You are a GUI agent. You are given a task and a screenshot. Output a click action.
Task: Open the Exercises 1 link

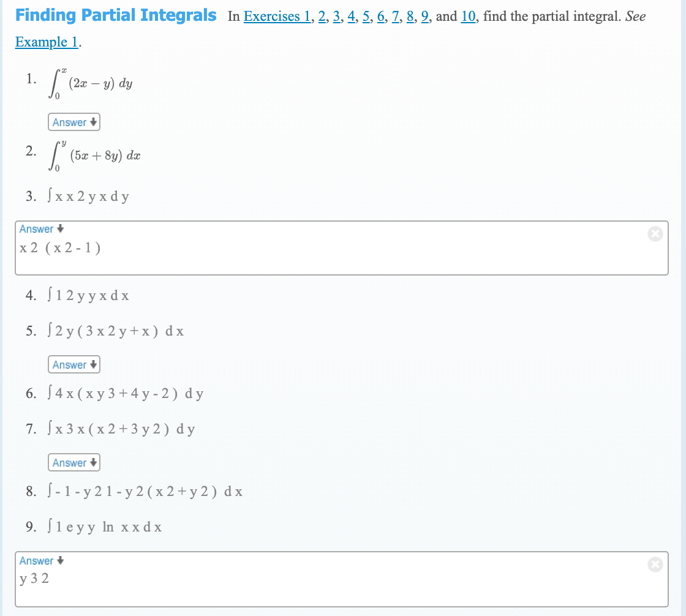coord(276,16)
